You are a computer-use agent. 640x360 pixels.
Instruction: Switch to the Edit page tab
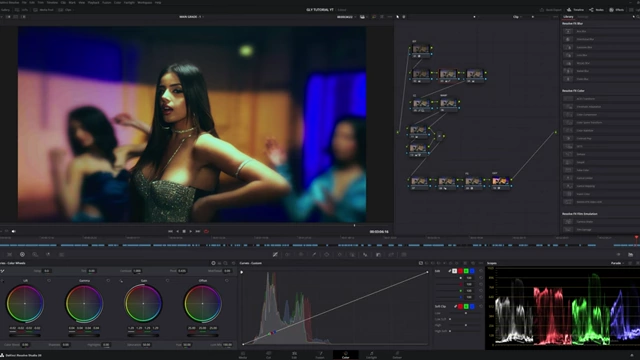pyautogui.click(x=294, y=355)
